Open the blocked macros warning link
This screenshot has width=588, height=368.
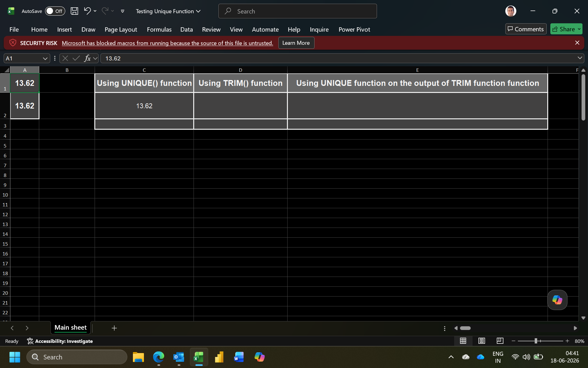tap(167, 43)
